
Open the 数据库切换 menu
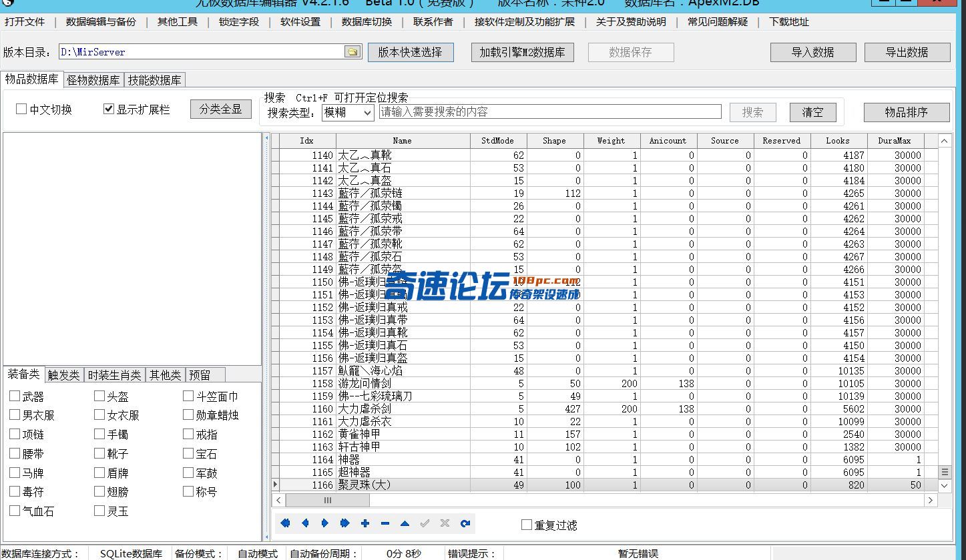pyautogui.click(x=367, y=21)
